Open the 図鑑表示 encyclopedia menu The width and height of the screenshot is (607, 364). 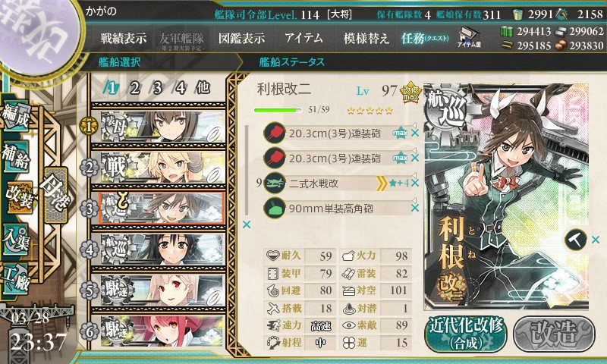pyautogui.click(x=241, y=38)
